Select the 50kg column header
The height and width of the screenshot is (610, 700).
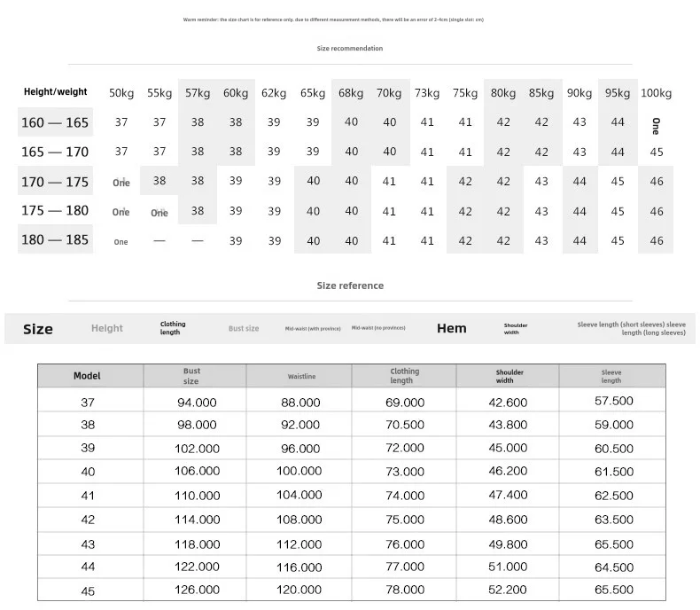click(x=121, y=93)
